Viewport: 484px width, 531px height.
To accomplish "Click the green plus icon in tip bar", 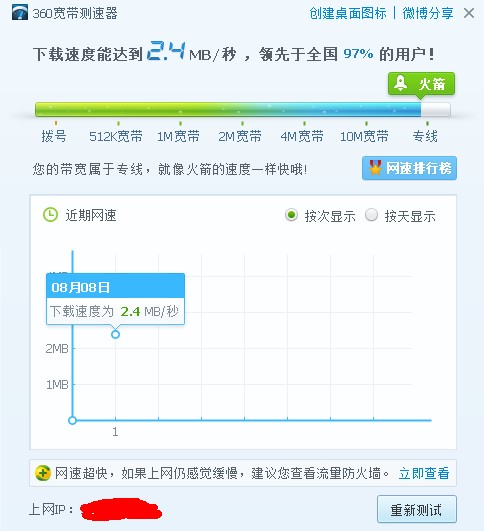I will (x=43, y=473).
